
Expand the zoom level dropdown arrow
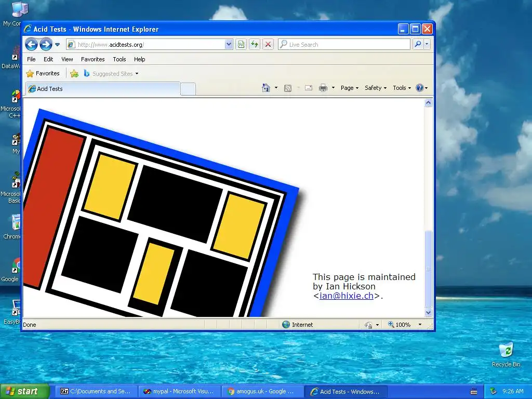coord(420,325)
